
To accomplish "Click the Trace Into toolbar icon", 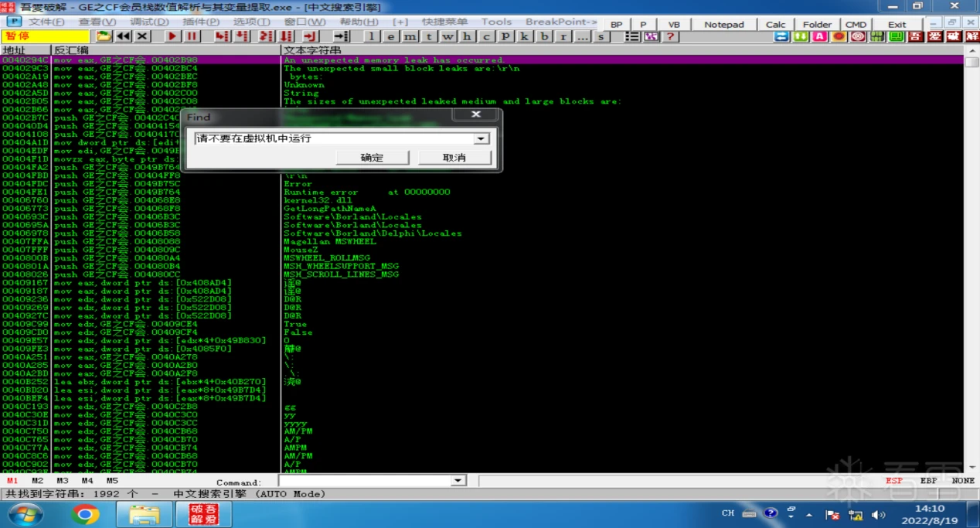I will click(266, 36).
